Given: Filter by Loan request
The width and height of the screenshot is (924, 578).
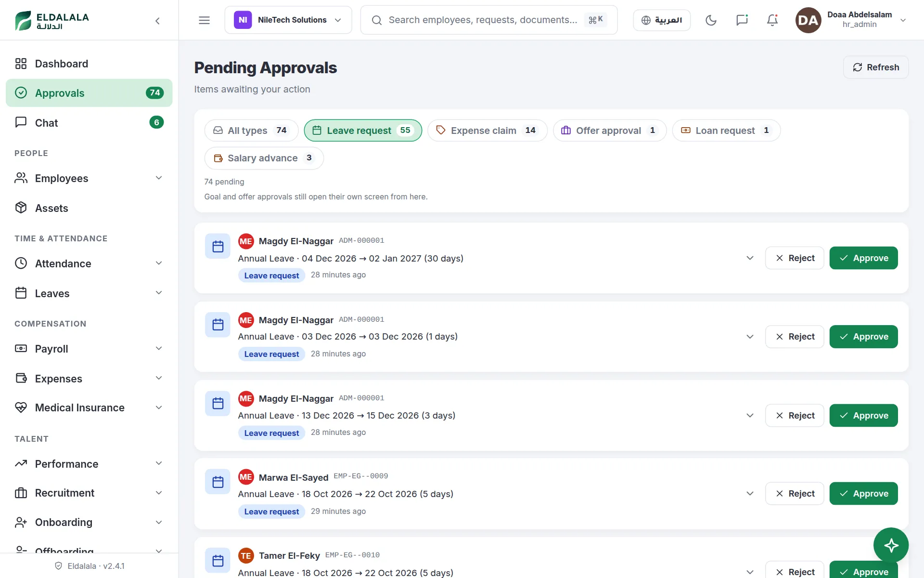Looking at the screenshot, I should [x=726, y=131].
